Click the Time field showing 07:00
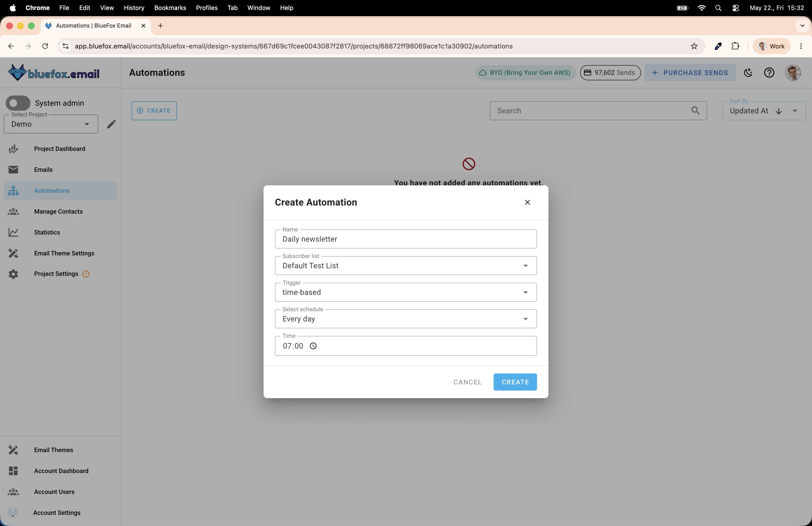This screenshot has width=812, height=526. pos(406,346)
